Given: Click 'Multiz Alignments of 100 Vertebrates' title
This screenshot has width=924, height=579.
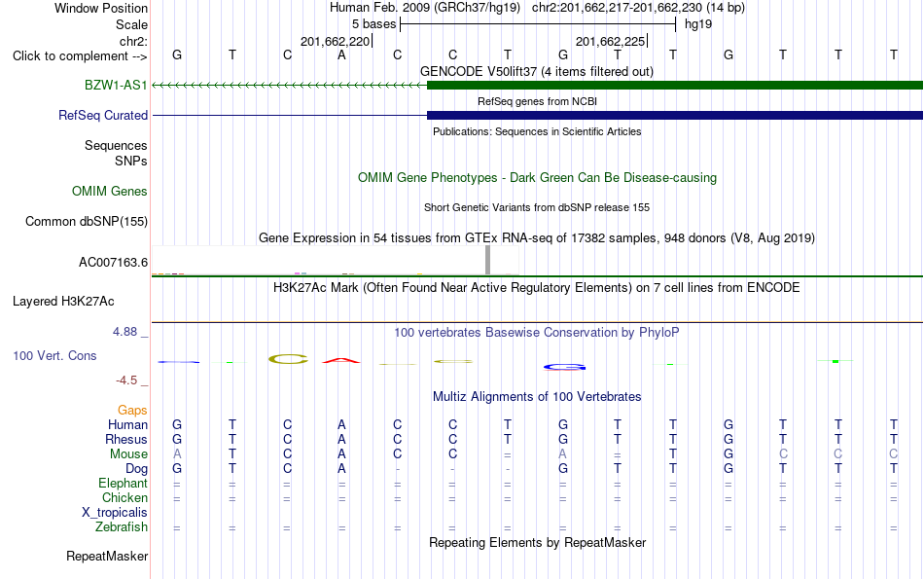Looking at the screenshot, I should [537, 396].
